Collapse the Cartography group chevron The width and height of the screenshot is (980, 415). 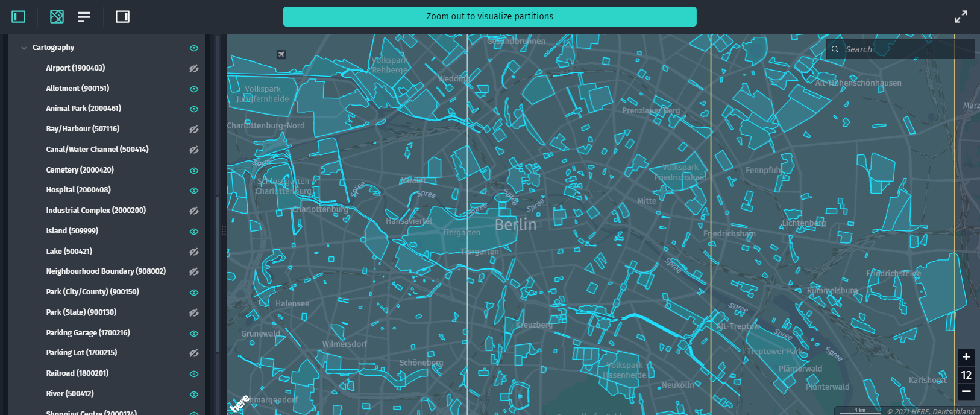(24, 48)
